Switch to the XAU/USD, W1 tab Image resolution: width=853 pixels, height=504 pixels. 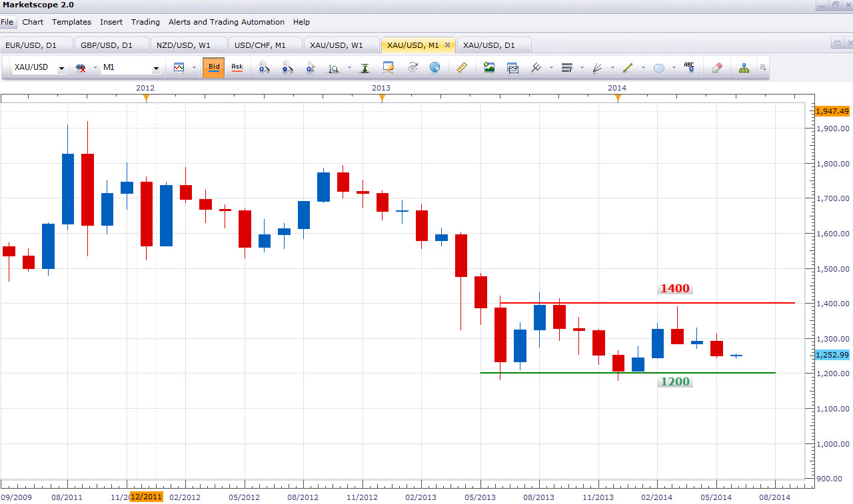[x=341, y=45]
